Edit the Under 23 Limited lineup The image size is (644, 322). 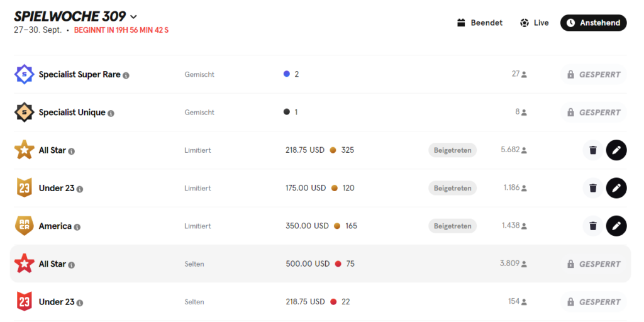(616, 188)
